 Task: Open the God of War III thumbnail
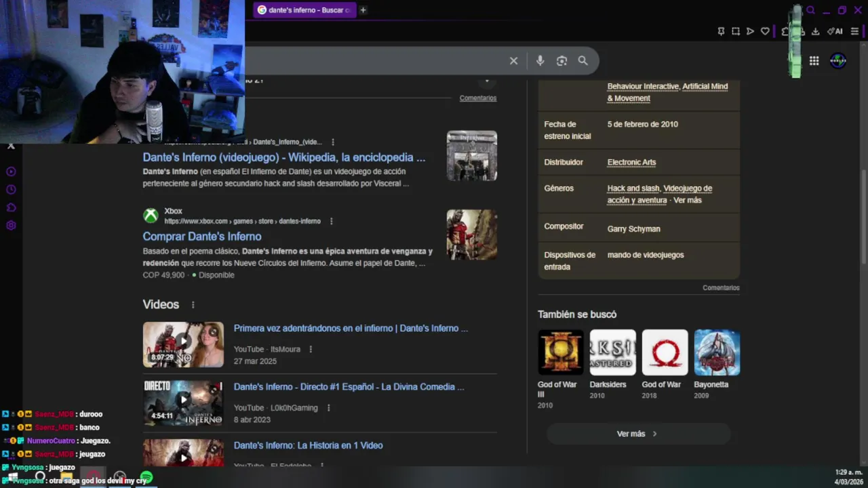click(560, 352)
